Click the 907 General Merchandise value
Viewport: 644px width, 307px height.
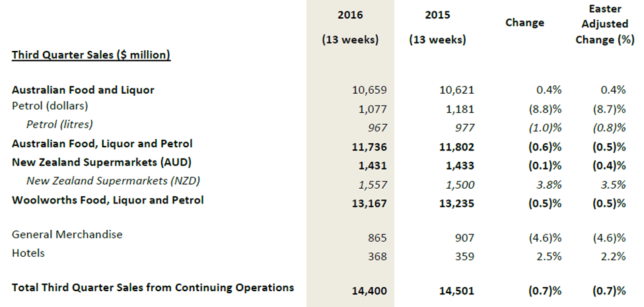pyautogui.click(x=464, y=238)
